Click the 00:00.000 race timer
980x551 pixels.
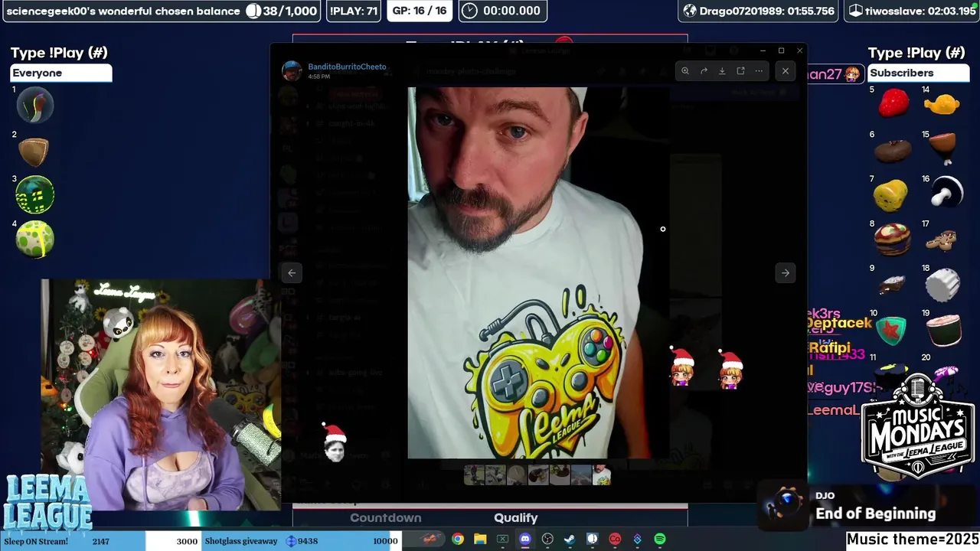[503, 11]
